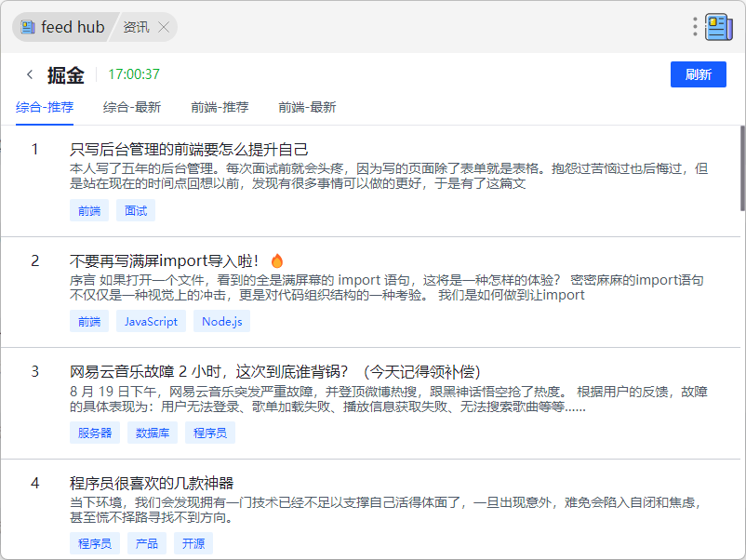Select the 综合-推荐 tab
Image resolution: width=746 pixels, height=560 pixels.
(x=45, y=108)
